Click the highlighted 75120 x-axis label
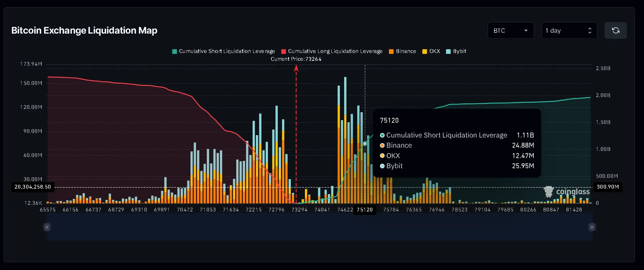 364,210
